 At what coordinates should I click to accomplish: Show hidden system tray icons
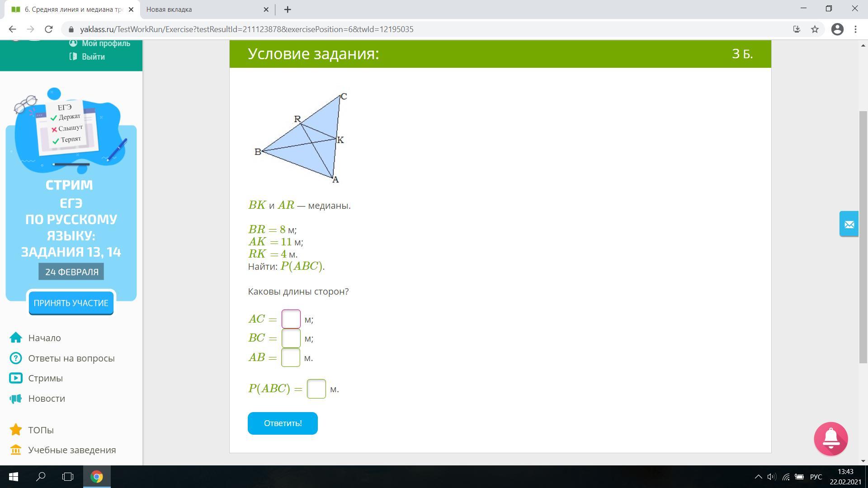click(758, 477)
